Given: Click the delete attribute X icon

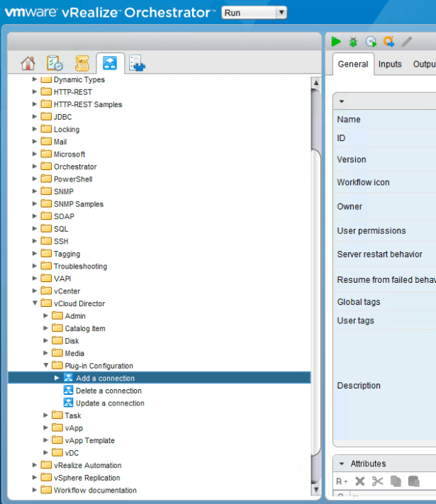Looking at the screenshot, I should [x=360, y=481].
